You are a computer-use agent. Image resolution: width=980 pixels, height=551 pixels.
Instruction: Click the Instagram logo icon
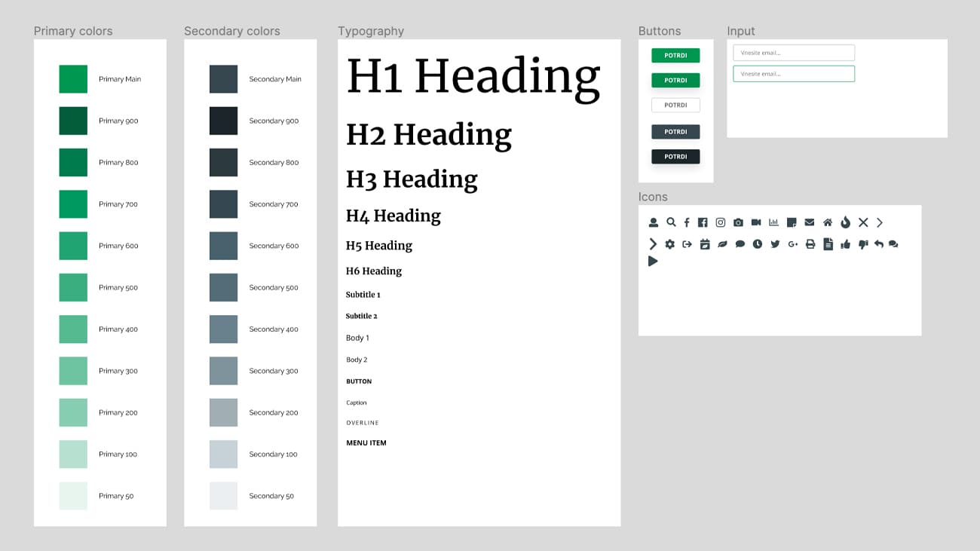click(x=721, y=222)
